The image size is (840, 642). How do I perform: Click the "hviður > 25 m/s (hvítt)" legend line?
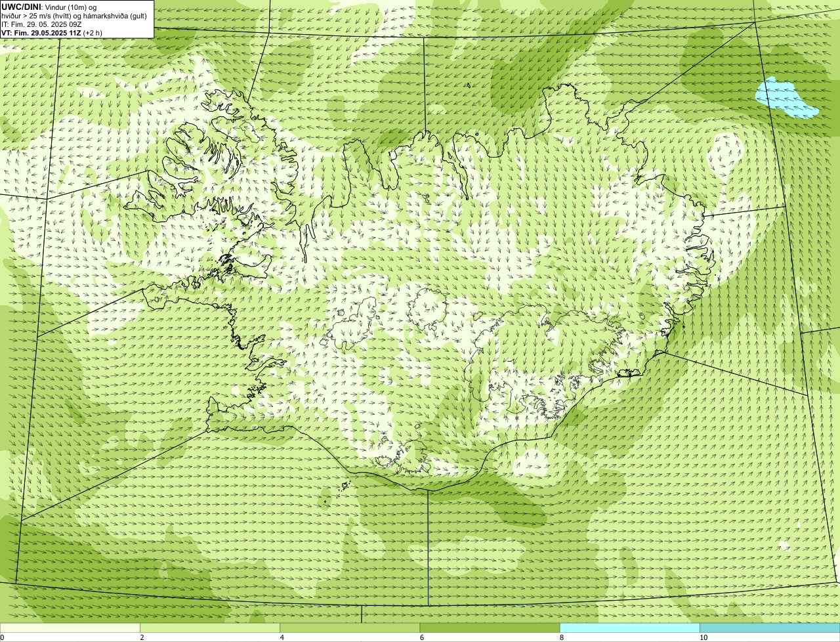[x=75, y=16]
